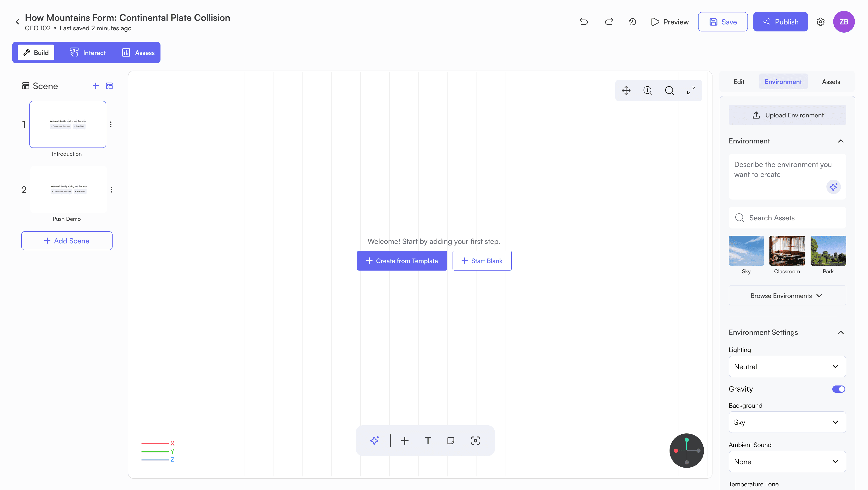
Task: Select the text tool in bottom toolbar
Action: click(x=428, y=440)
